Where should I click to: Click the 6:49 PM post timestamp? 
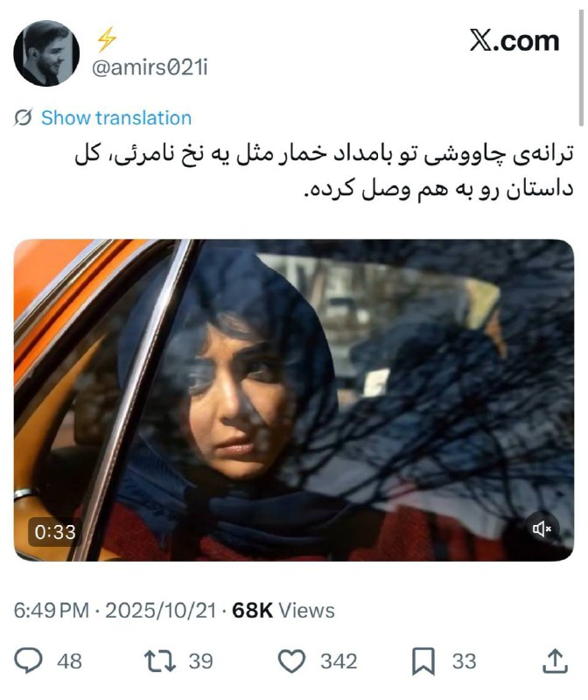pyautogui.click(x=52, y=610)
